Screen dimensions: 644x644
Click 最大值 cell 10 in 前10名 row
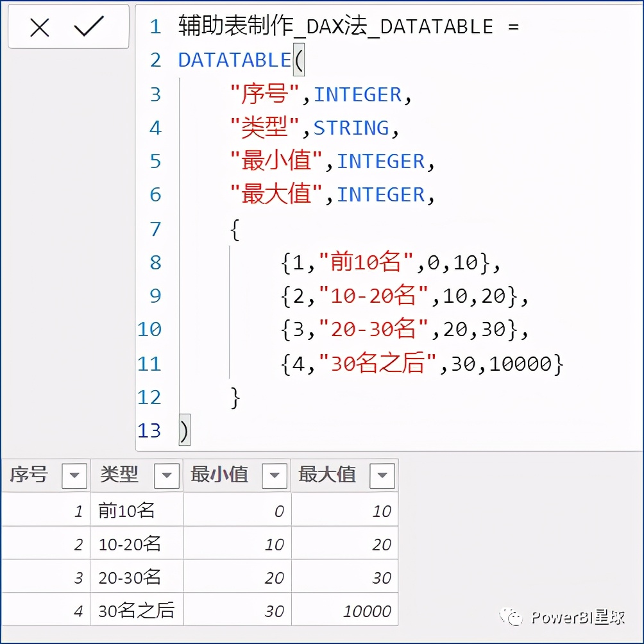point(344,511)
